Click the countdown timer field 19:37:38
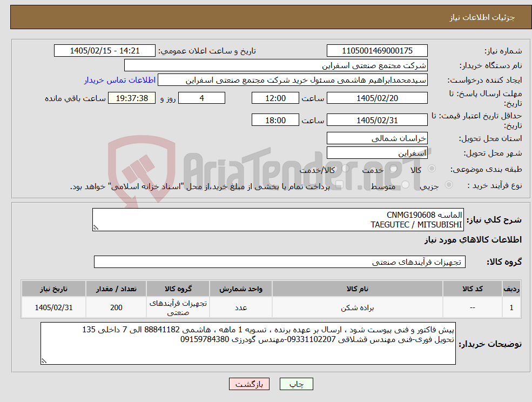This screenshot has height=402, width=532. [x=132, y=98]
